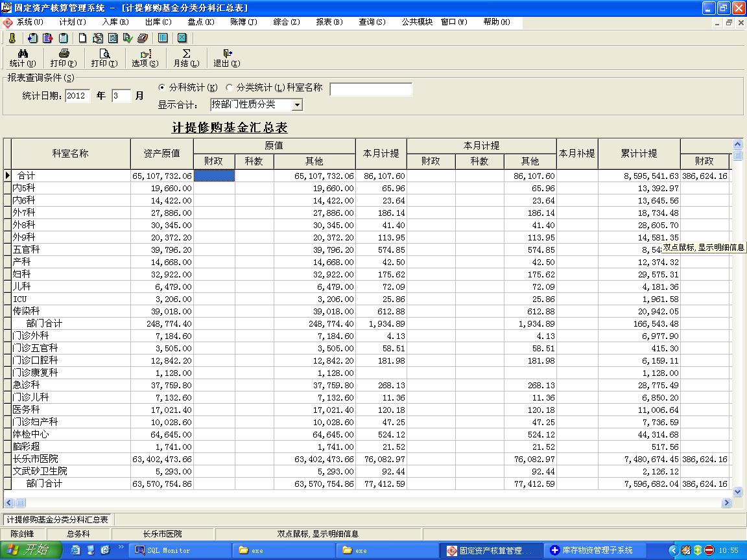Click the stacked books ledger icon
Screen dimensions: 747x560
143,38
